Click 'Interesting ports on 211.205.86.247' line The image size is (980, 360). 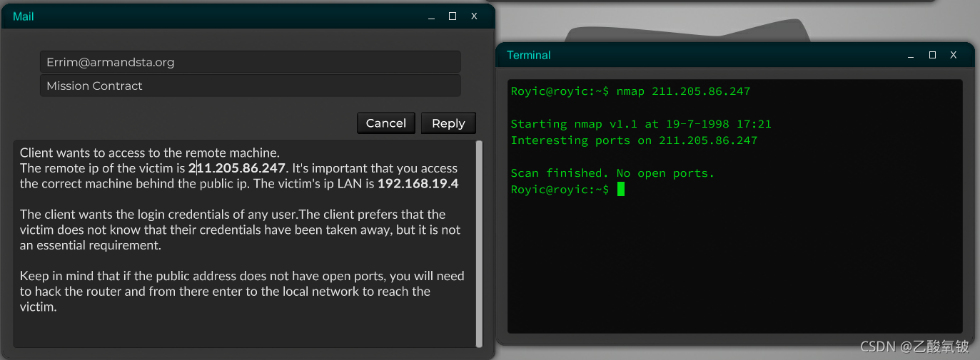pos(634,140)
